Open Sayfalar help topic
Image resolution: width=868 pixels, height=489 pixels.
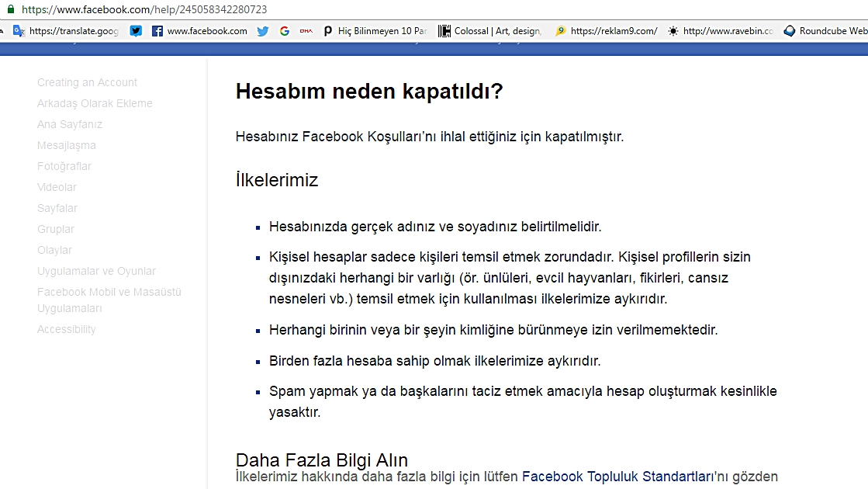(57, 208)
